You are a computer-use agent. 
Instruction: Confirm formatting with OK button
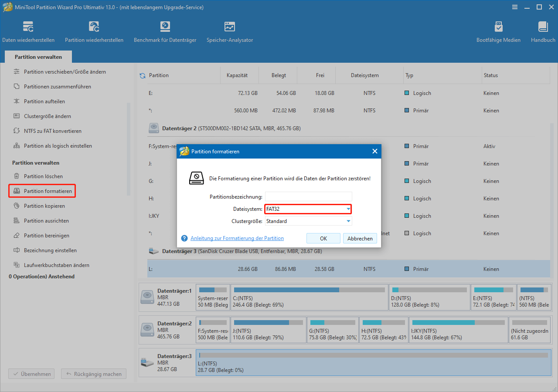323,238
